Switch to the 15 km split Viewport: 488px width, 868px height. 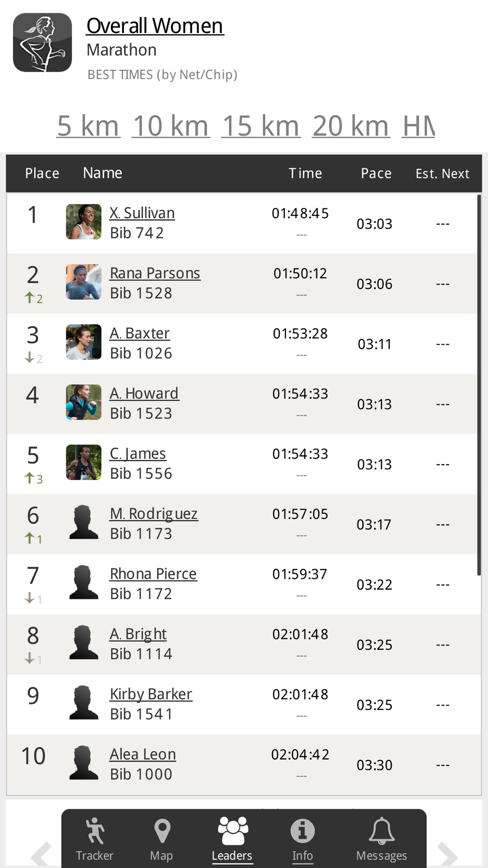coord(261,125)
